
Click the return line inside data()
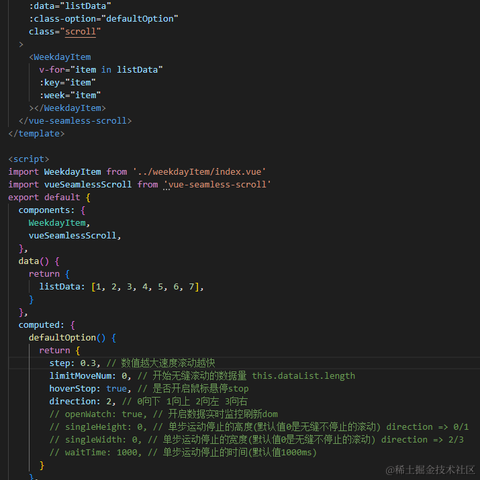pyautogui.click(x=49, y=274)
